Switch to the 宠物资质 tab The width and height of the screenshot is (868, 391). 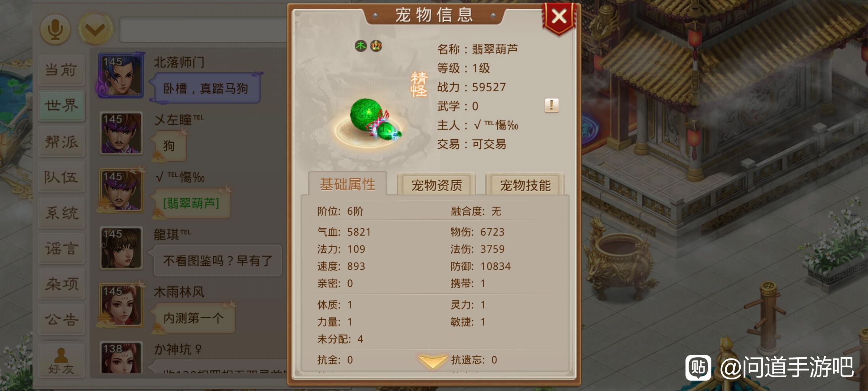click(437, 185)
